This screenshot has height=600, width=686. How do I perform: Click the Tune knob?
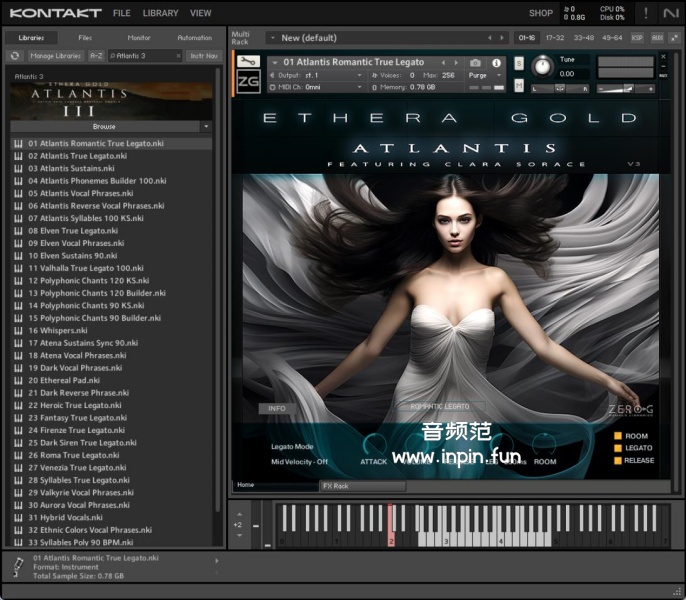pyautogui.click(x=542, y=67)
